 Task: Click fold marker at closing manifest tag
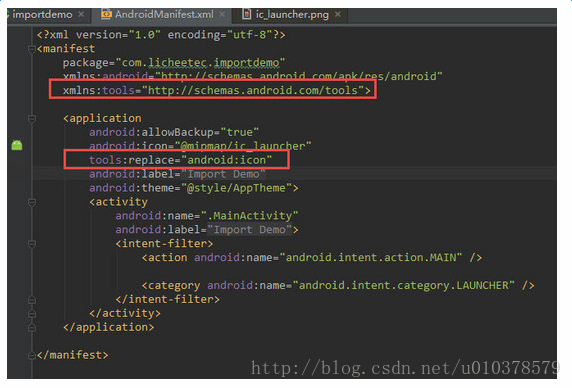[x=32, y=355]
